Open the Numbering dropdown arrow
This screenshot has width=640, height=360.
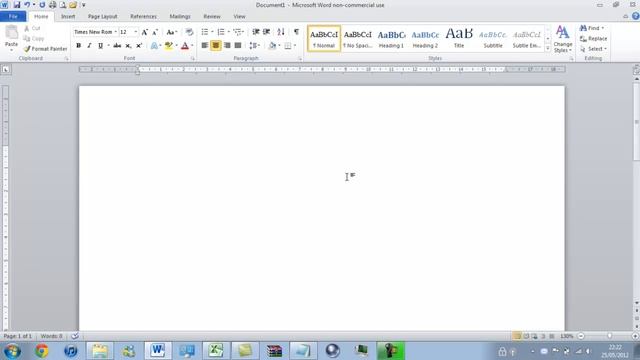coord(229,32)
